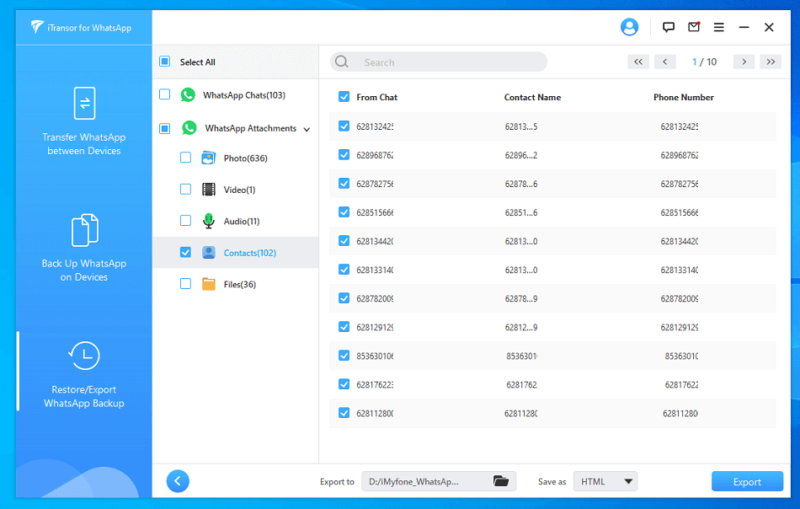800x509 pixels.
Task: Check the Photo(636) checkbox
Action: pyautogui.click(x=185, y=158)
